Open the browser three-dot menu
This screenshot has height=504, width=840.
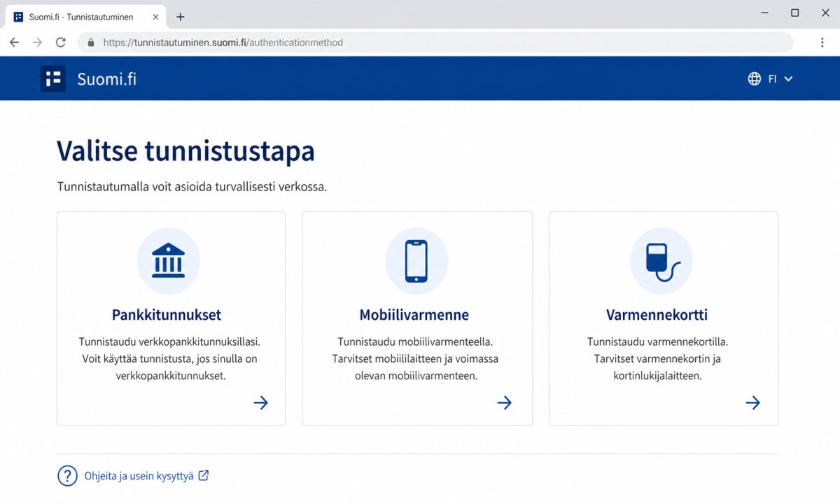coord(822,43)
